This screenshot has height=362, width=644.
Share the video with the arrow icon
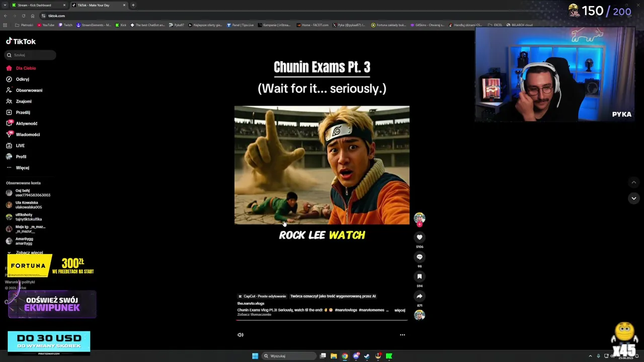point(420,296)
